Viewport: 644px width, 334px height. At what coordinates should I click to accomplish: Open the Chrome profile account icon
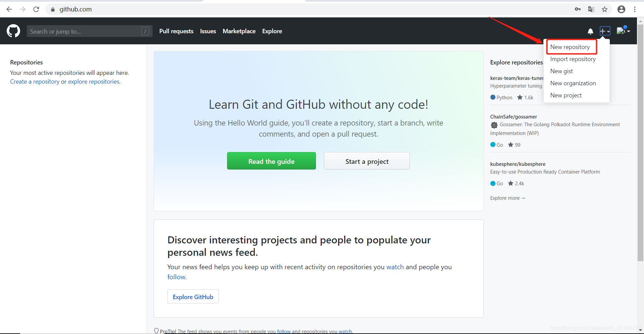click(x=621, y=9)
